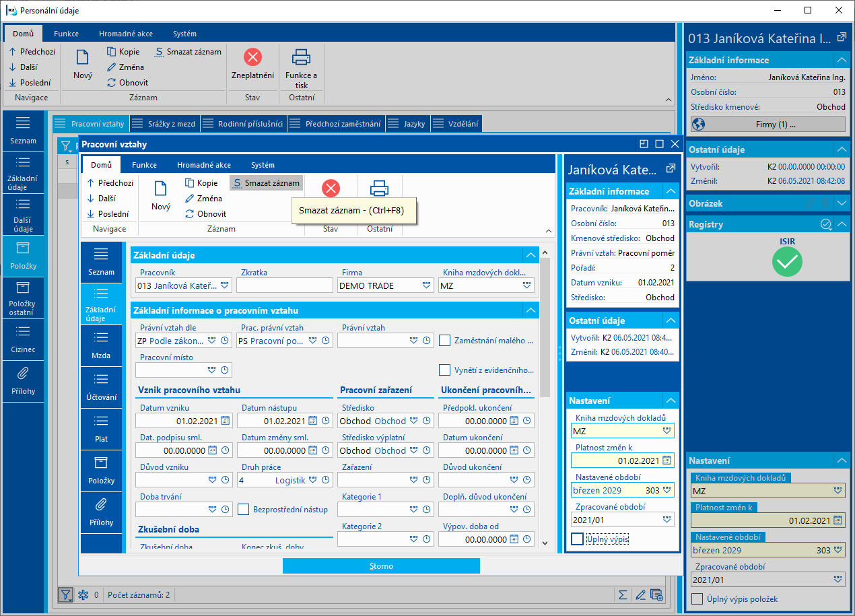Toggle Úplný výpis položek checkbox
Image resolution: width=855 pixels, height=616 pixels.
(x=697, y=598)
